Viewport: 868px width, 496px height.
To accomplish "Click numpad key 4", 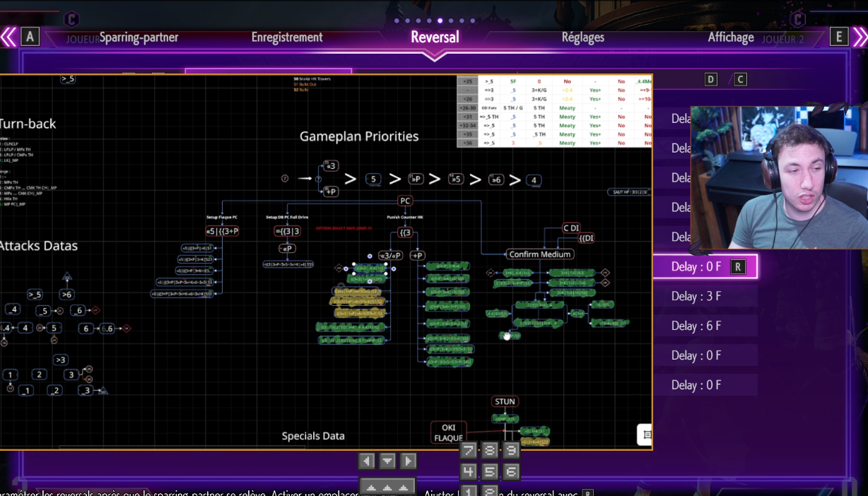I will [469, 471].
